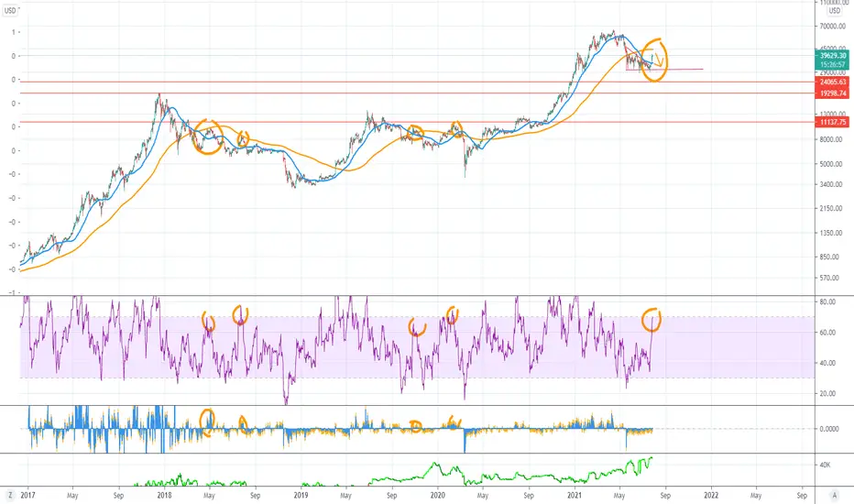Select the red price tag 19298.74
Image resolution: width=854 pixels, height=504 pixels.
[x=833, y=93]
